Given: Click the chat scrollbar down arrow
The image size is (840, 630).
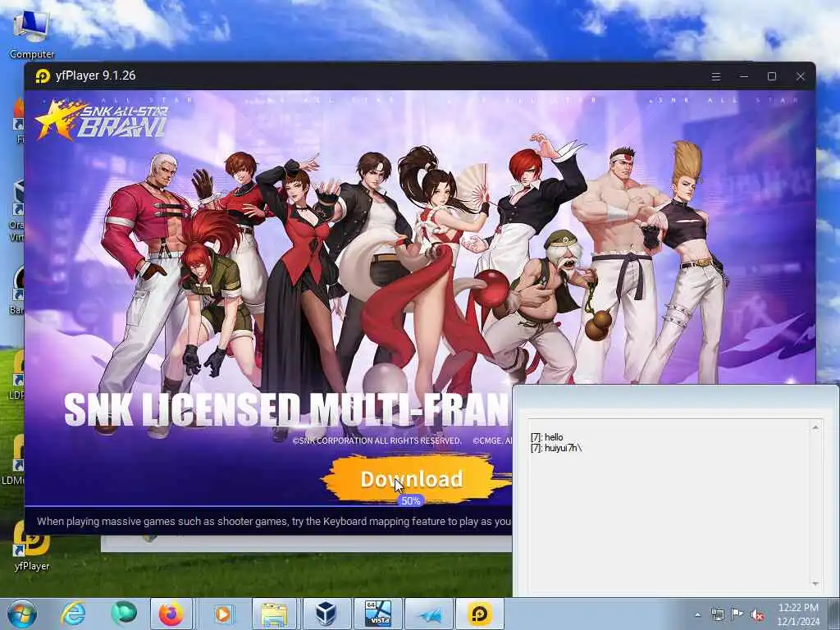Looking at the screenshot, I should [x=815, y=583].
